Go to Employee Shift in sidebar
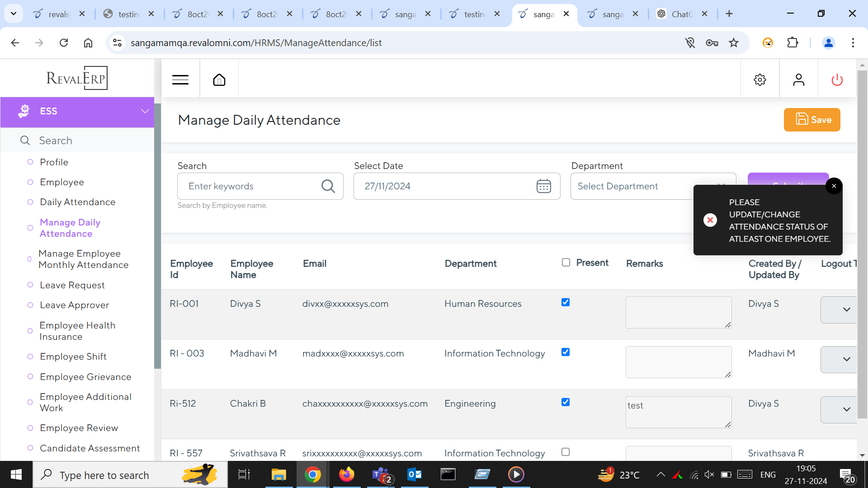Viewport: 868px width, 488px height. [73, 357]
